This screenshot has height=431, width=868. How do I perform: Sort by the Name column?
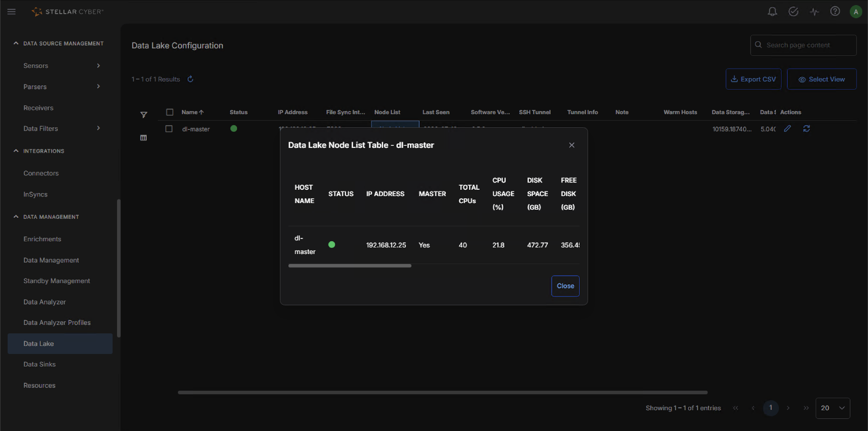coord(193,112)
